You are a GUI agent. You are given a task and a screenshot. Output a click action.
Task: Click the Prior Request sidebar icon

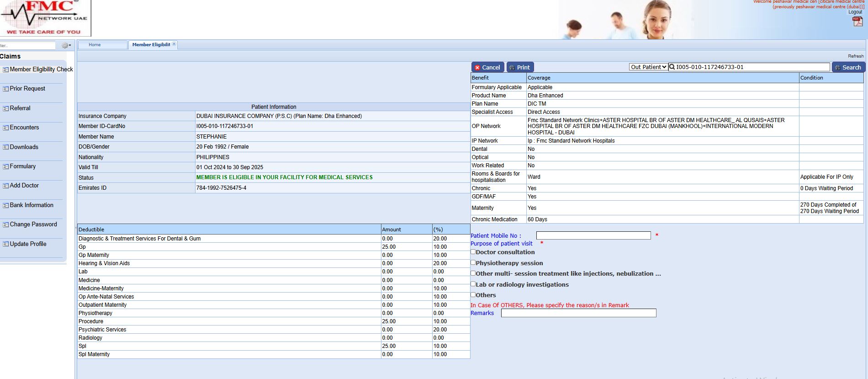click(x=6, y=89)
